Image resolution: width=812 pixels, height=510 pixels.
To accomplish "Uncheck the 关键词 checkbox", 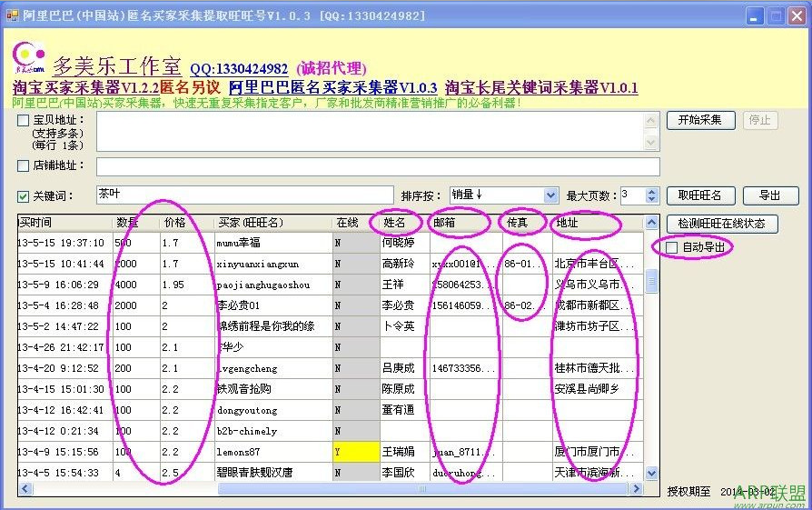I will point(24,196).
